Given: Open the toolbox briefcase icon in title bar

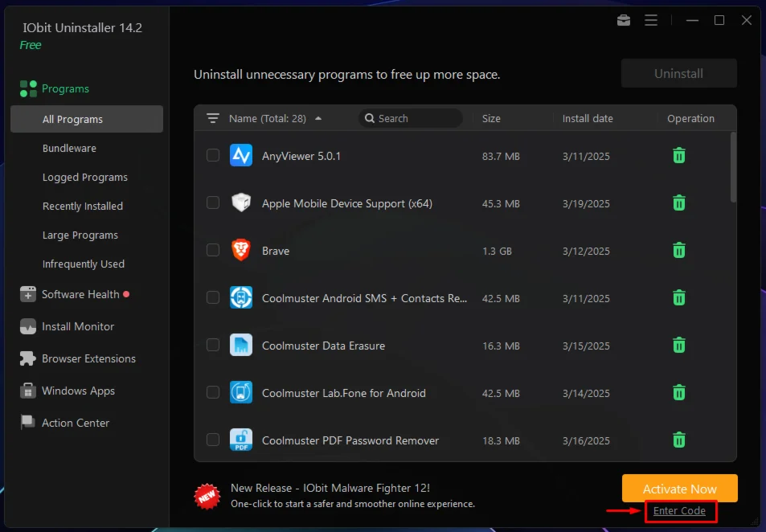Looking at the screenshot, I should [624, 20].
